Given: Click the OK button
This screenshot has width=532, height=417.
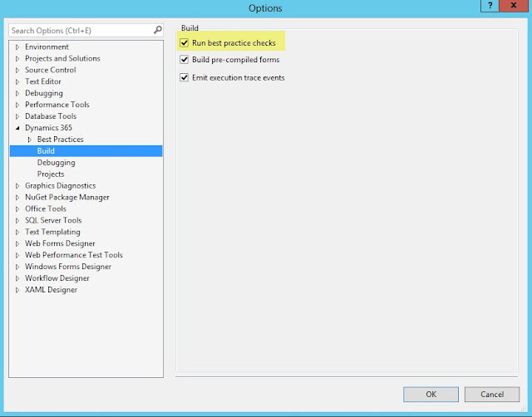Looking at the screenshot, I should (x=431, y=395).
